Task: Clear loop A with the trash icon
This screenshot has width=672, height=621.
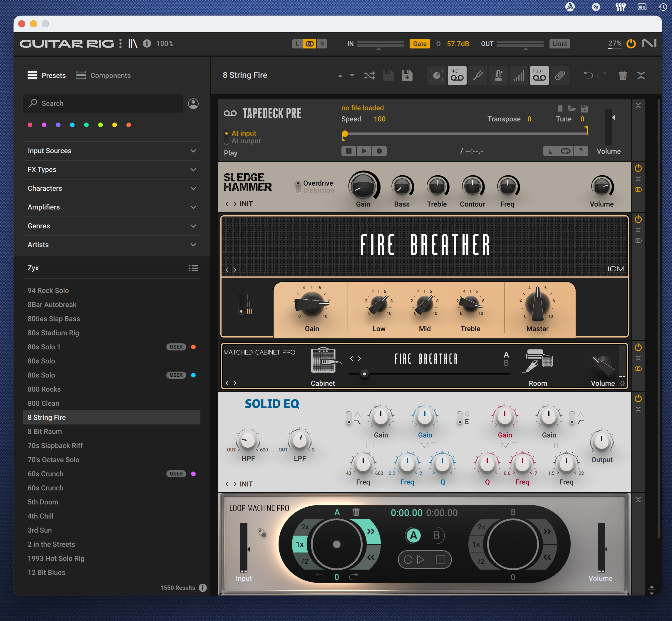Action: pyautogui.click(x=356, y=512)
